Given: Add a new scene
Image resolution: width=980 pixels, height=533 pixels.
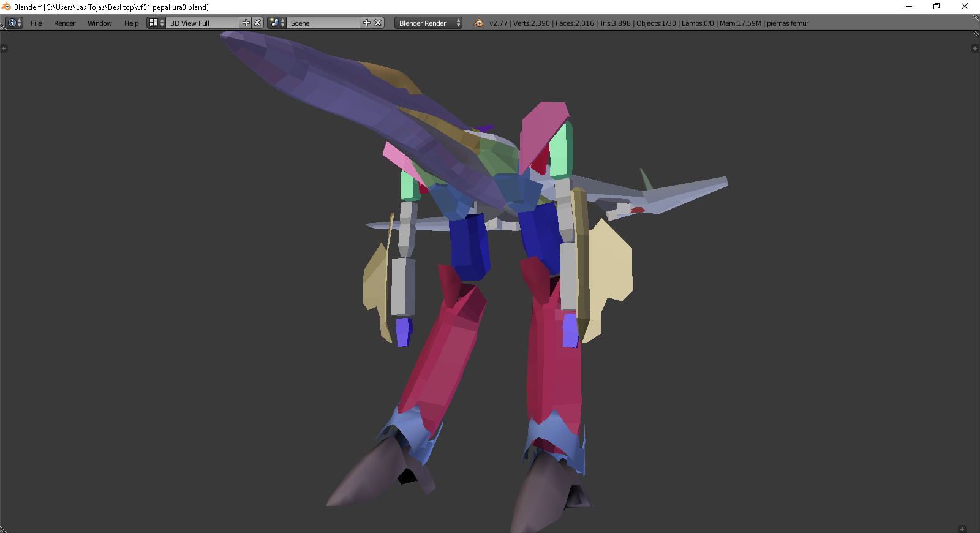Looking at the screenshot, I should pos(367,23).
